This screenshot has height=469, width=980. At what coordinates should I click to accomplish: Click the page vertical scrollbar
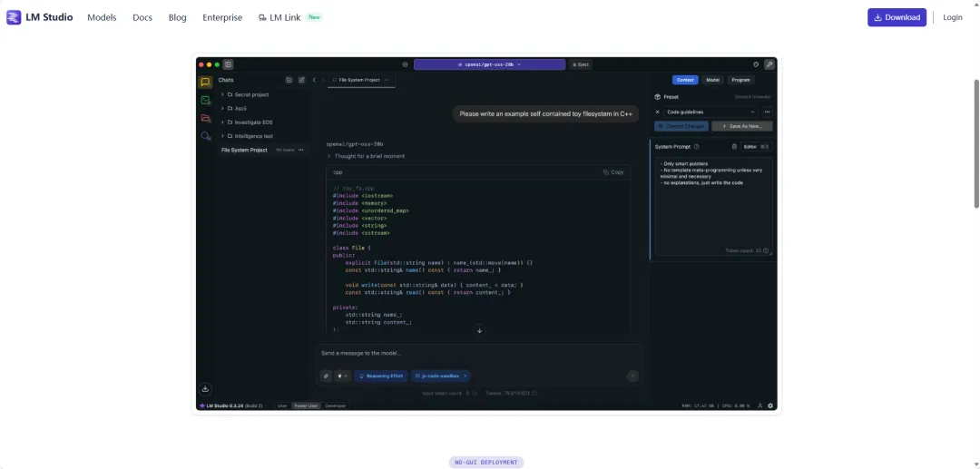click(x=976, y=143)
